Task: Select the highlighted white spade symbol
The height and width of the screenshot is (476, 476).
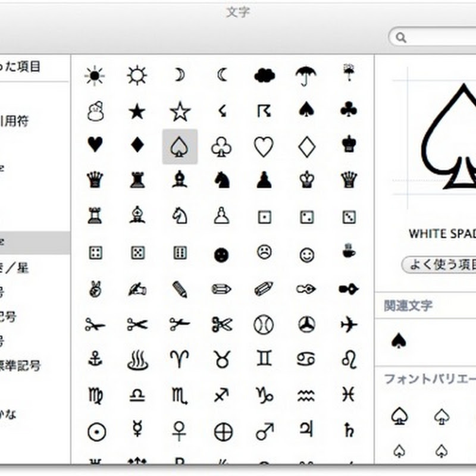Action: [180, 146]
